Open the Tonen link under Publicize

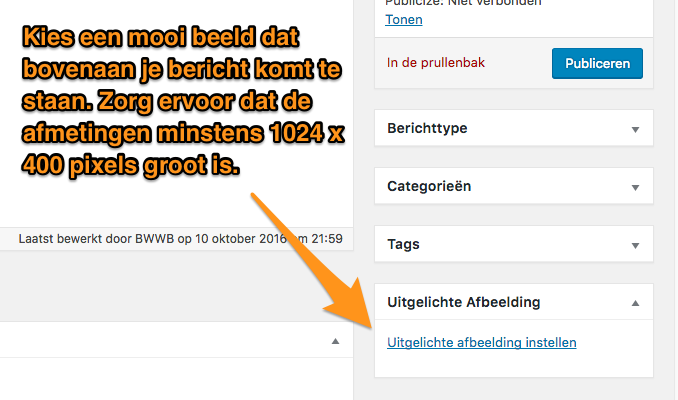coord(404,19)
